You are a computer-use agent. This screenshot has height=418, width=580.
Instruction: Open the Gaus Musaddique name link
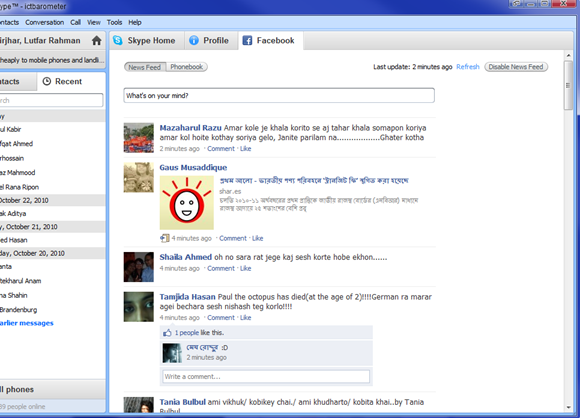coord(193,168)
